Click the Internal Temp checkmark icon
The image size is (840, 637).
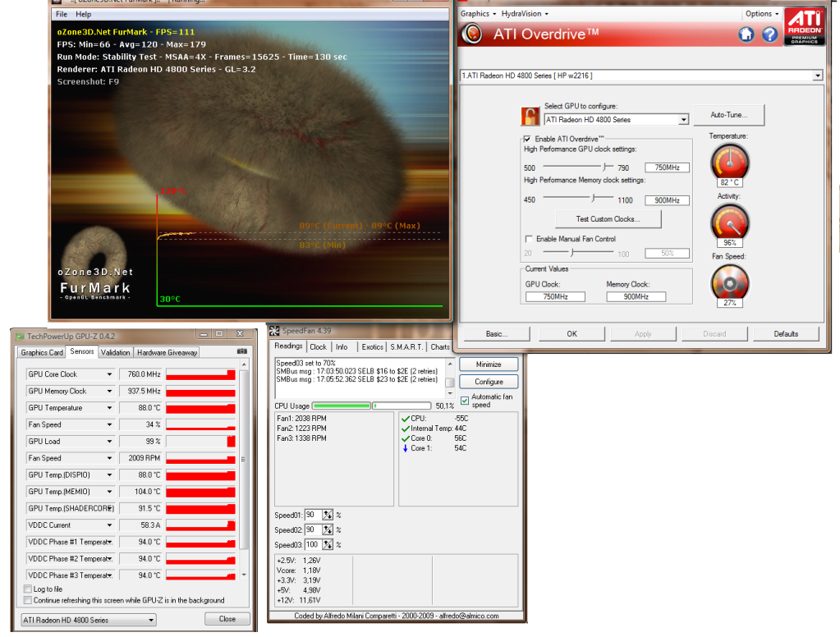[x=406, y=428]
